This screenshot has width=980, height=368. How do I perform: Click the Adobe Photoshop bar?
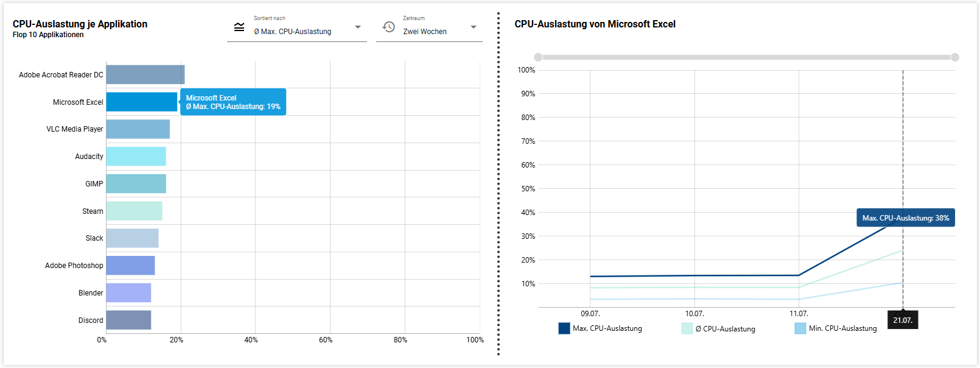[131, 266]
